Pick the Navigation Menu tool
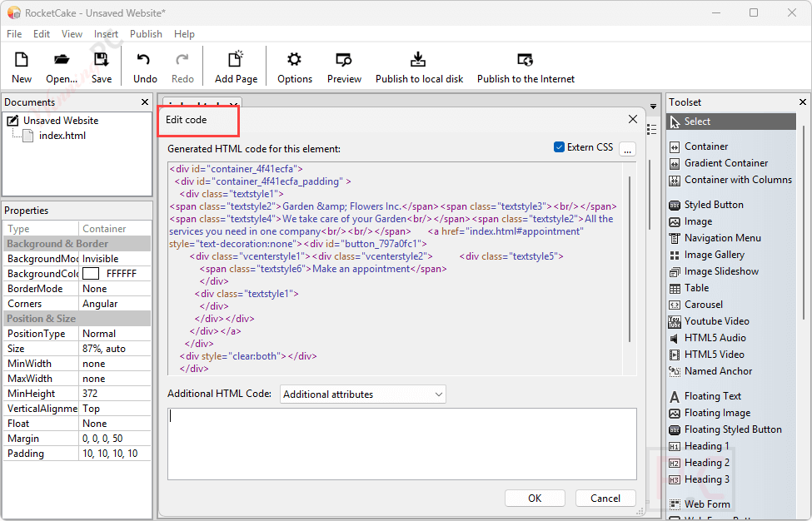812x521 pixels. (x=715, y=238)
